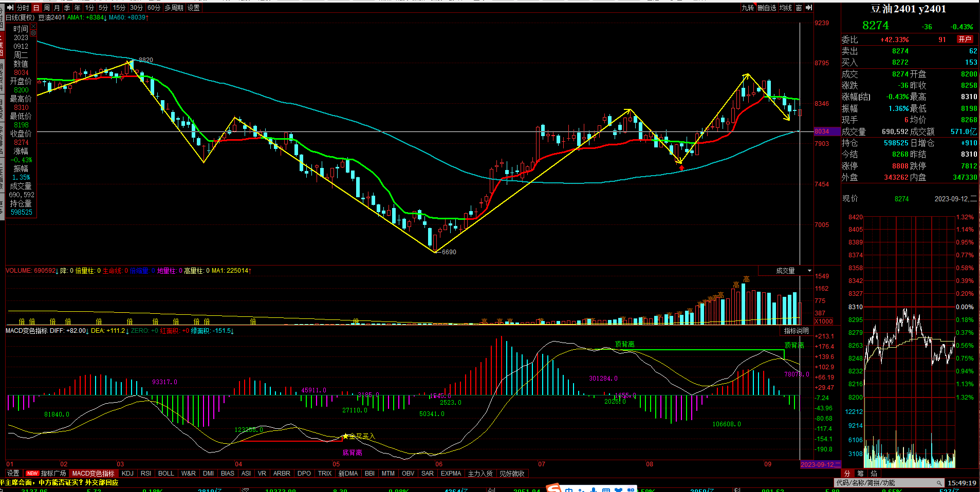Image resolution: width=980 pixels, height=492 pixels.
Task: Select the KDJ indicator tab
Action: [x=127, y=474]
